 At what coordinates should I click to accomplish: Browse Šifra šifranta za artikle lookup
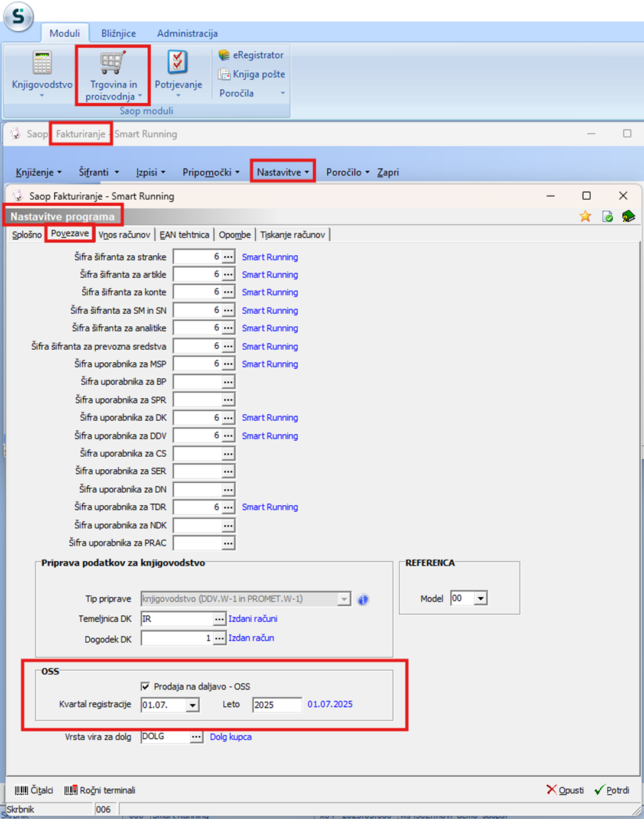click(x=228, y=274)
